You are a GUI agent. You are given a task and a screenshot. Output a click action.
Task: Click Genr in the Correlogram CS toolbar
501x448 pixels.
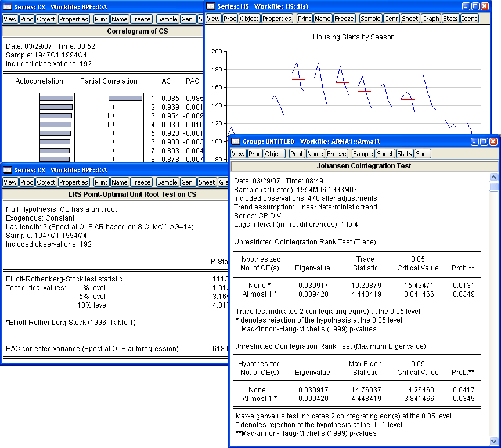(188, 19)
